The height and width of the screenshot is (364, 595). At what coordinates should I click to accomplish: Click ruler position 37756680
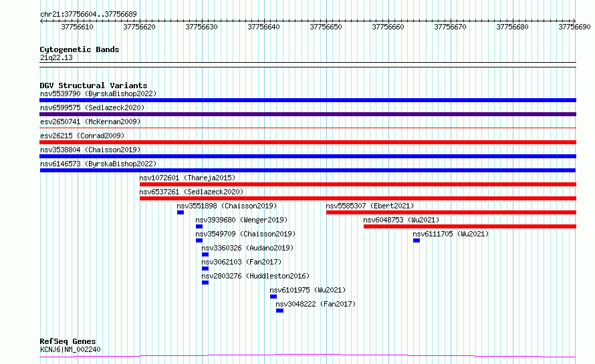(x=512, y=27)
